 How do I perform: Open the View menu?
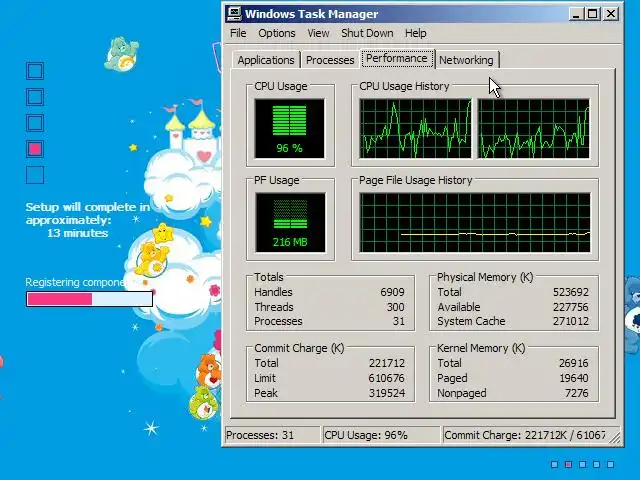(318, 33)
